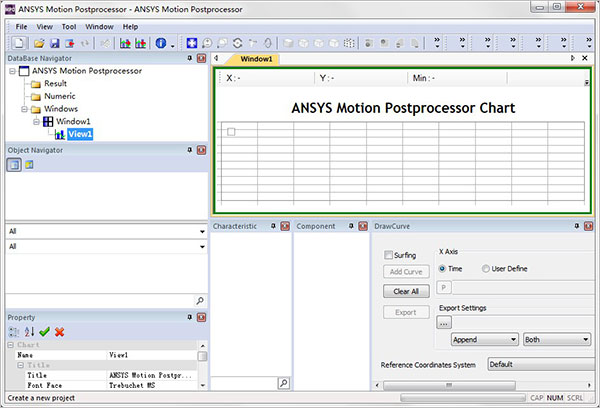This screenshot has height=408, width=600.
Task: Click the Characteristic panel search magnifier icon
Action: tap(284, 383)
